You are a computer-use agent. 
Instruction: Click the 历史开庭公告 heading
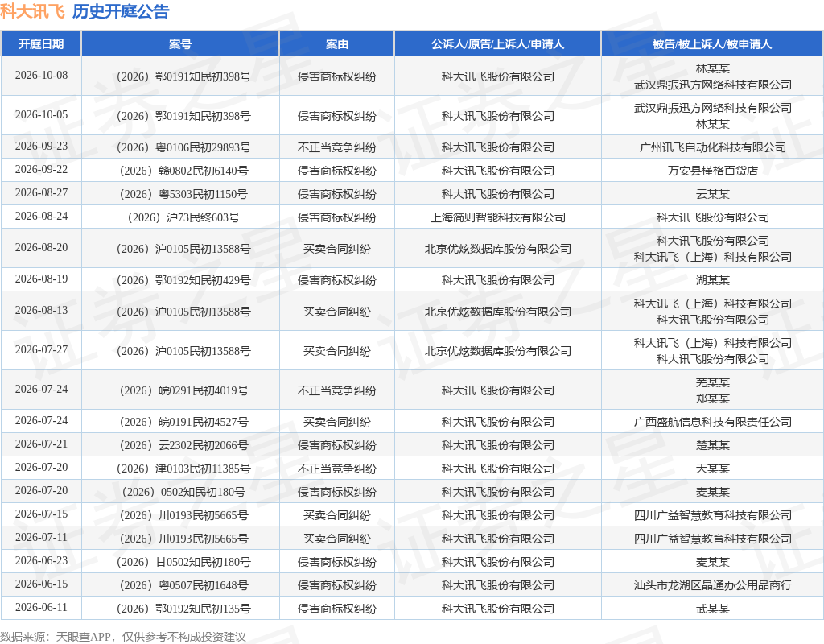click(121, 11)
